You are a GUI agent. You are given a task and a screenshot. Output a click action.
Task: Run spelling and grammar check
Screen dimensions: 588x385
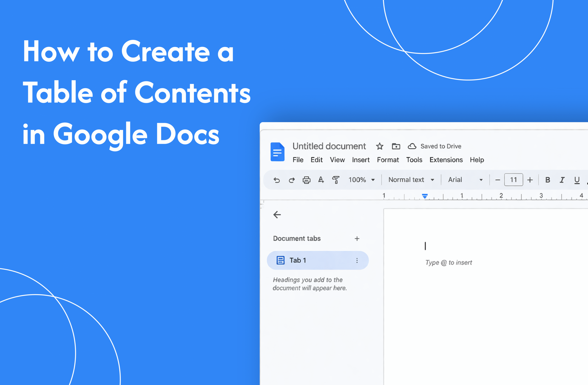point(321,180)
